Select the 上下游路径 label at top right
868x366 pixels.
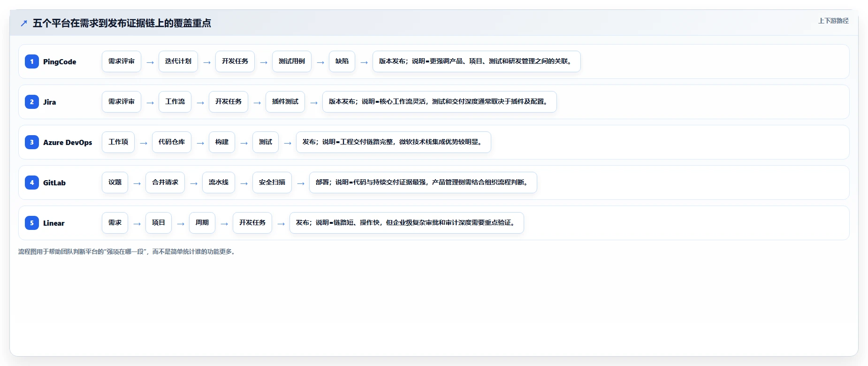tap(833, 21)
